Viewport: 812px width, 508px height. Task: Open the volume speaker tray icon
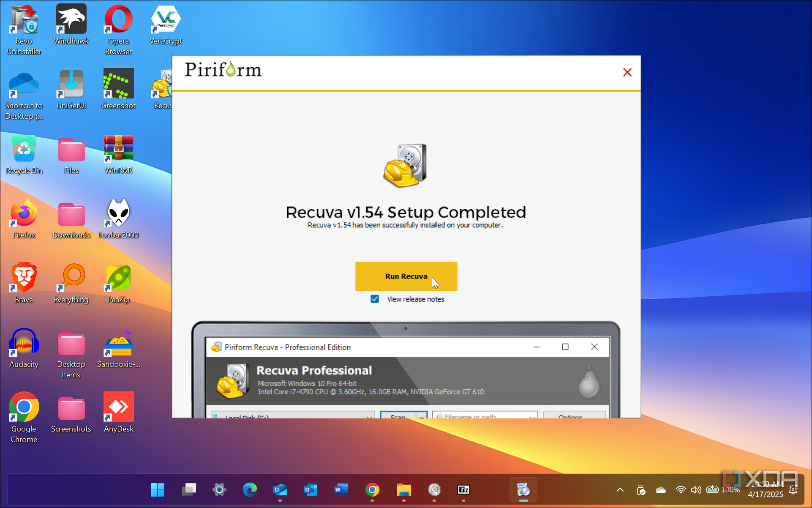point(696,490)
